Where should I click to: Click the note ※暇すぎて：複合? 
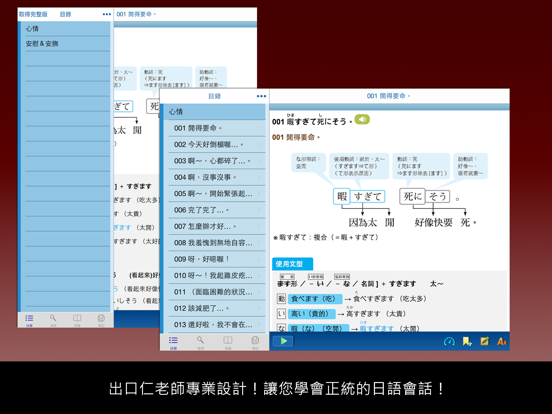coord(326,237)
